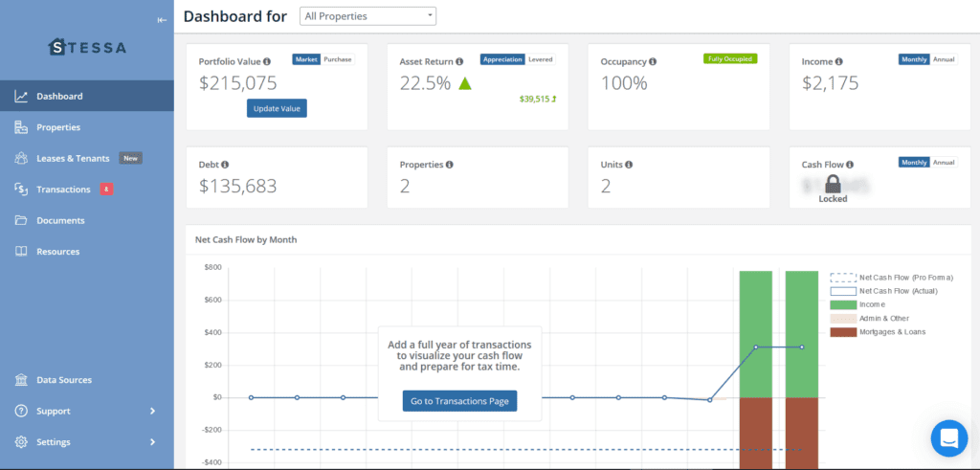Click the Update Value button
980x470 pixels.
click(x=277, y=108)
